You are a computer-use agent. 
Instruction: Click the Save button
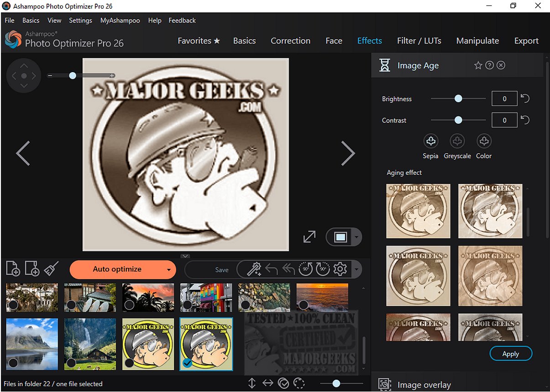click(x=222, y=270)
